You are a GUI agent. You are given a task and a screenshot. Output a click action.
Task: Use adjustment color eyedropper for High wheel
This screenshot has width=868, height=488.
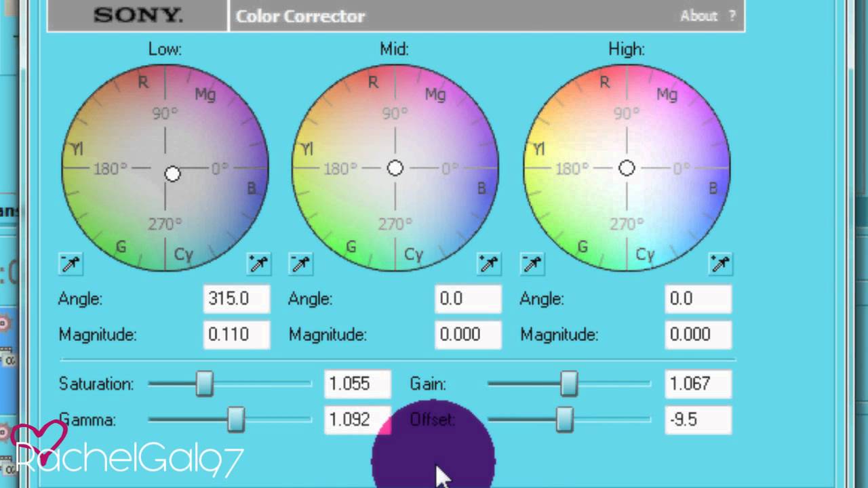tap(720, 264)
